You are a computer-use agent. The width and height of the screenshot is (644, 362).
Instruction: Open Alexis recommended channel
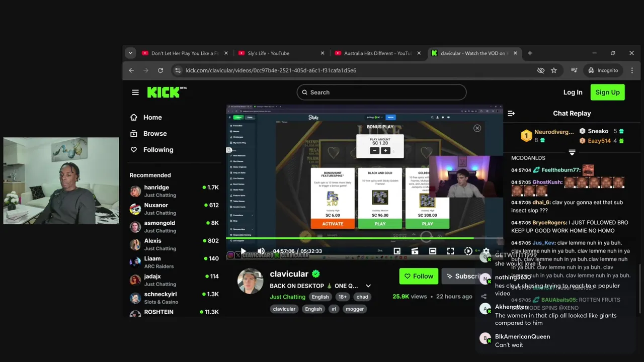click(174, 244)
